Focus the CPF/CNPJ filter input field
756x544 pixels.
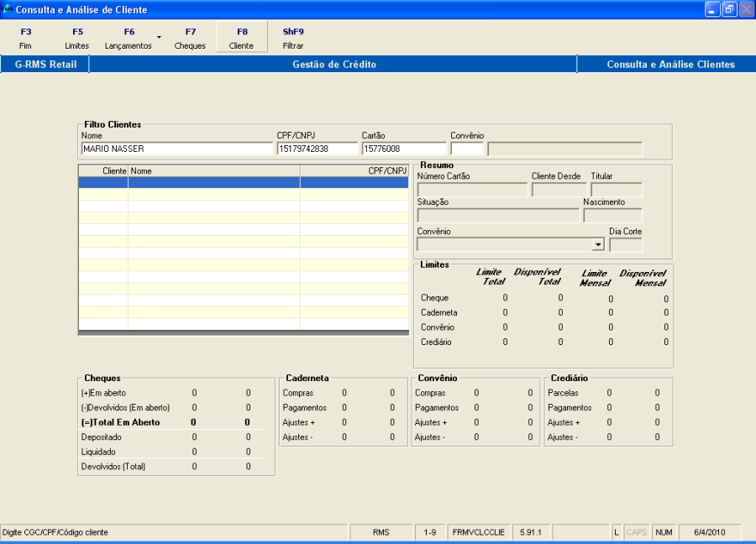(318, 149)
